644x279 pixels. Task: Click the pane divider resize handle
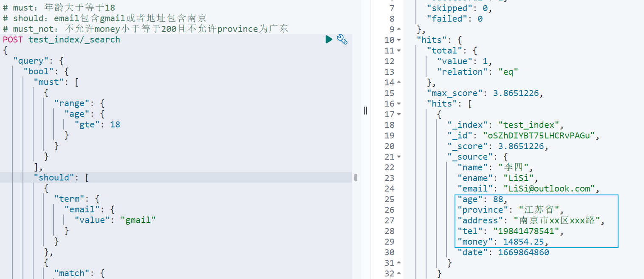coord(365,111)
